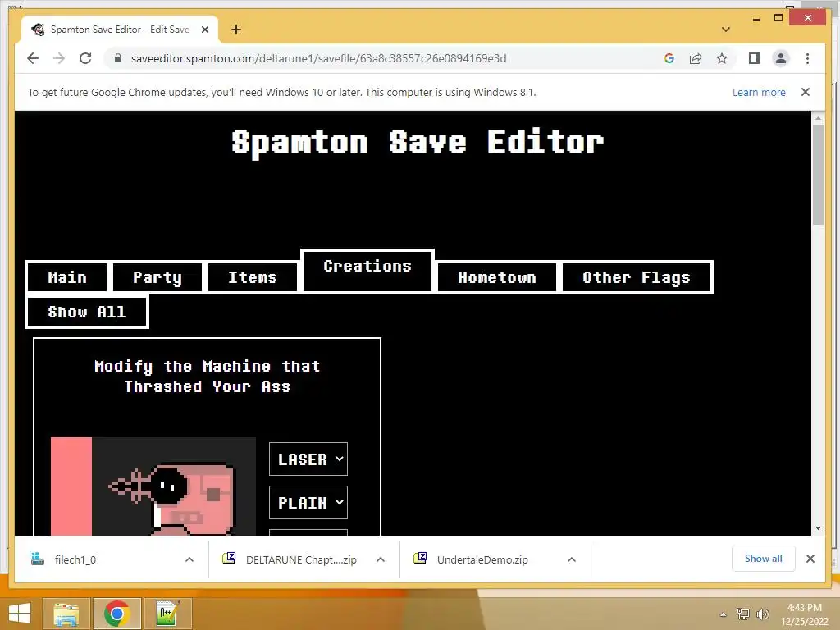Click the browser forward arrow

59,58
